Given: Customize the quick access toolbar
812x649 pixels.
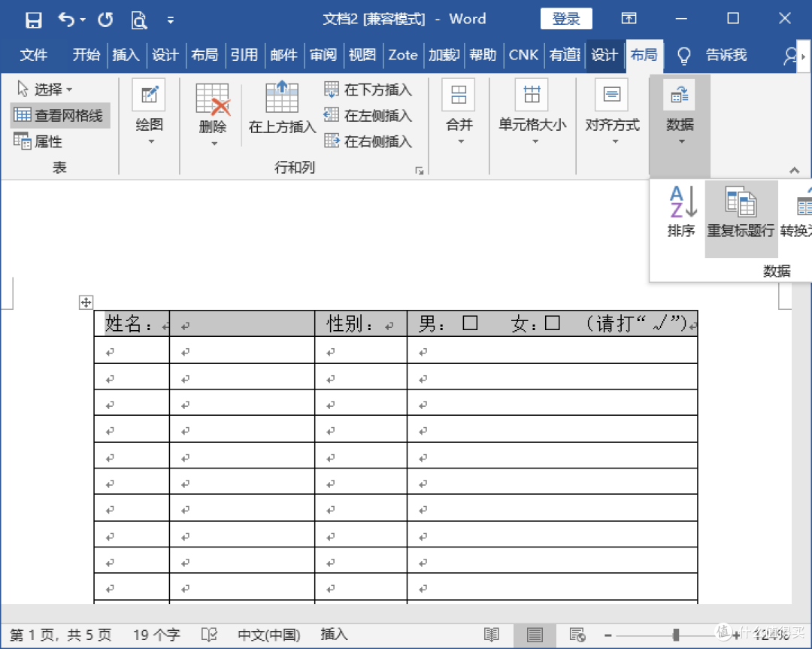Looking at the screenshot, I should 171,20.
